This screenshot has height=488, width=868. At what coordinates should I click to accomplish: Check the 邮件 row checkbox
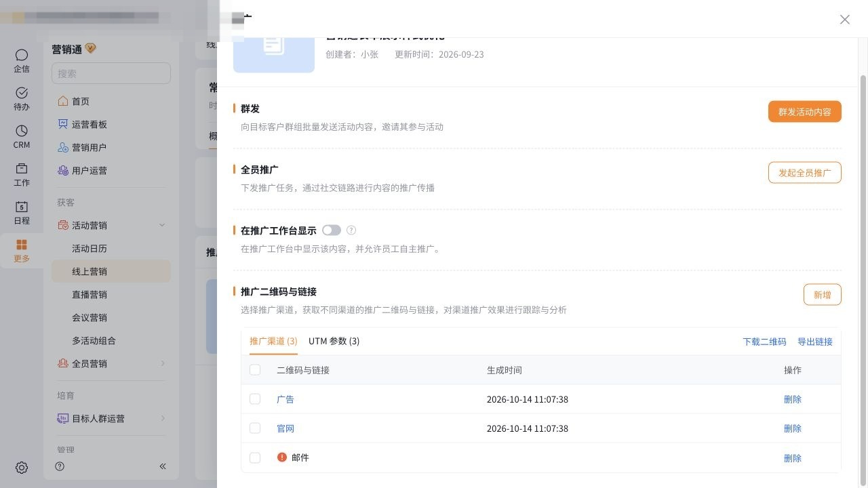coord(255,457)
